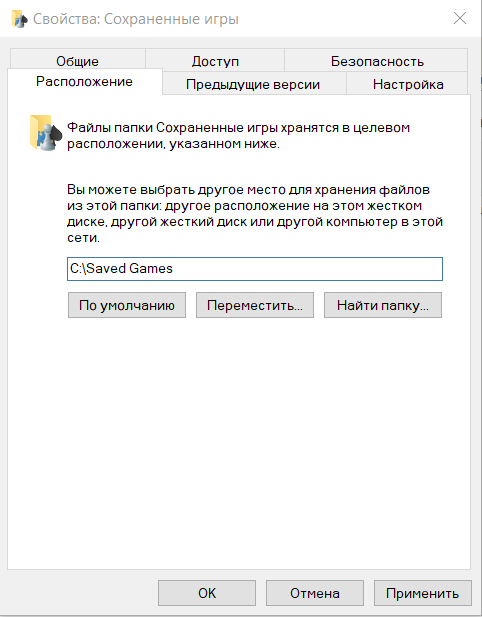Click the folder icon in title bar
Screen dimensions: 482x617
pos(19,19)
